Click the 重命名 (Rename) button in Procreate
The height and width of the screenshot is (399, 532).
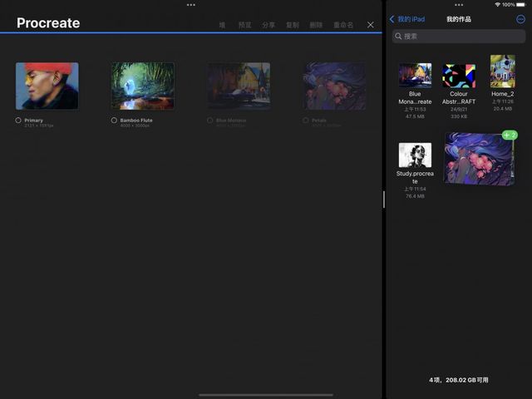coord(343,25)
